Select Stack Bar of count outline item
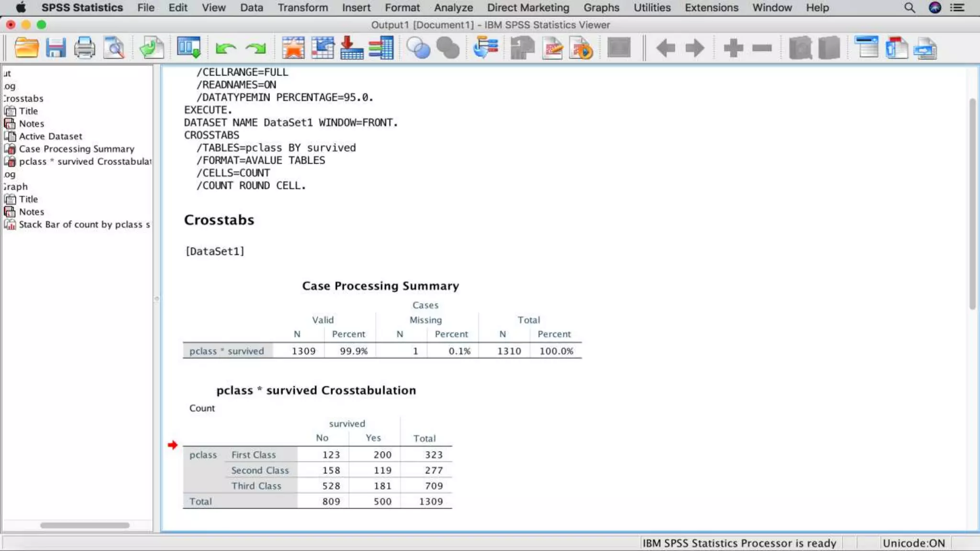The image size is (980, 551). [x=84, y=224]
